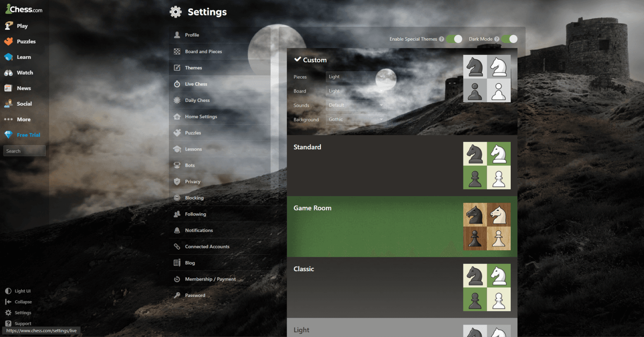Open Membership / Payment settings
Viewport: 644px width, 337px height.
pos(220,279)
